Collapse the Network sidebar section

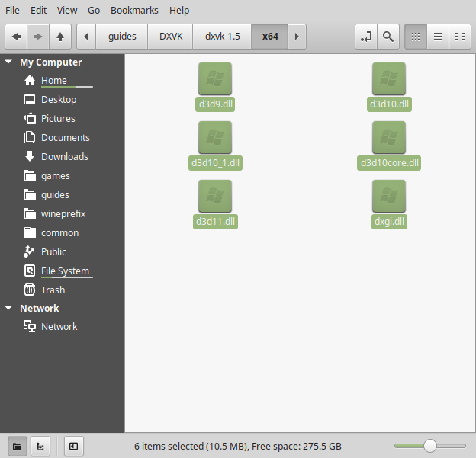8,308
